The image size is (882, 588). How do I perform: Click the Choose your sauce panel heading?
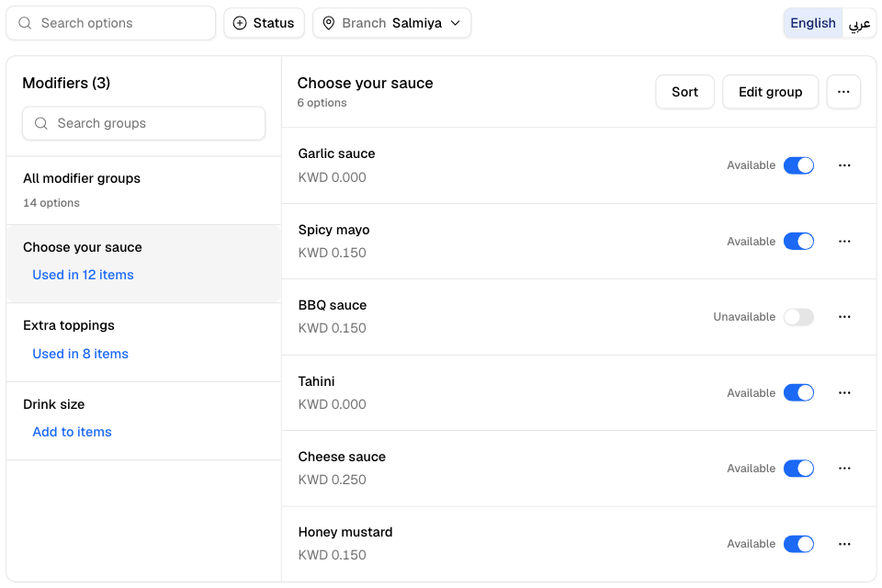point(365,83)
